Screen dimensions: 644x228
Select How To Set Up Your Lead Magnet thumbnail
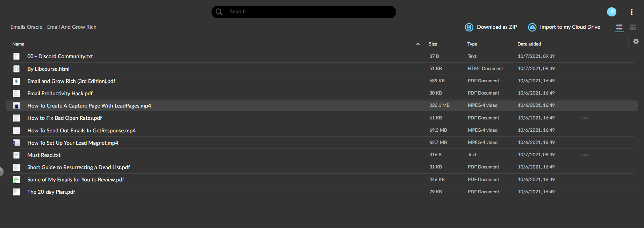coord(16,143)
